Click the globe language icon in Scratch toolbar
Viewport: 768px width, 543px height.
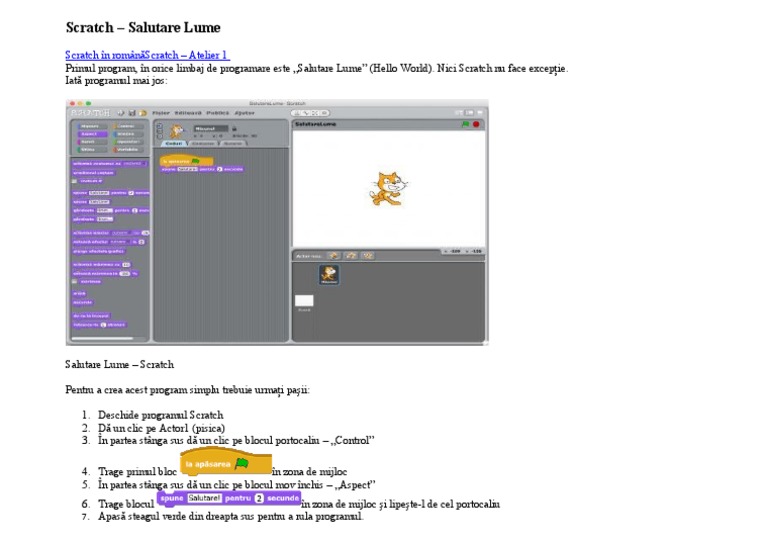coord(120,113)
